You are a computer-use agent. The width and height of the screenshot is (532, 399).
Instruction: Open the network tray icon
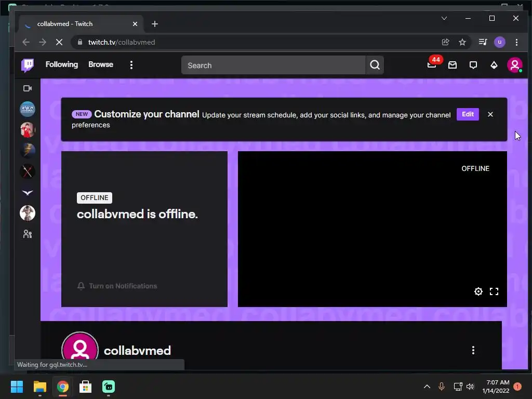click(x=458, y=387)
